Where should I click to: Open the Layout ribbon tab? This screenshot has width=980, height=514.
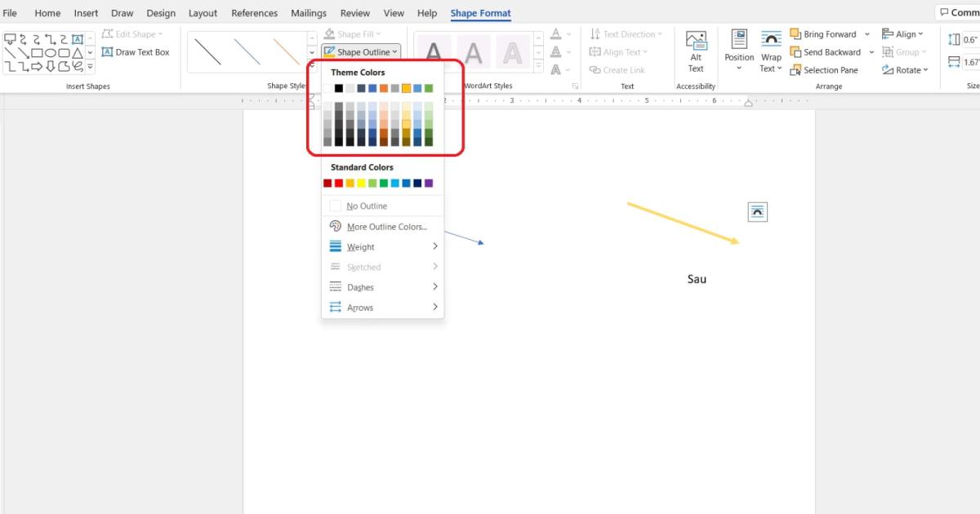tap(203, 13)
